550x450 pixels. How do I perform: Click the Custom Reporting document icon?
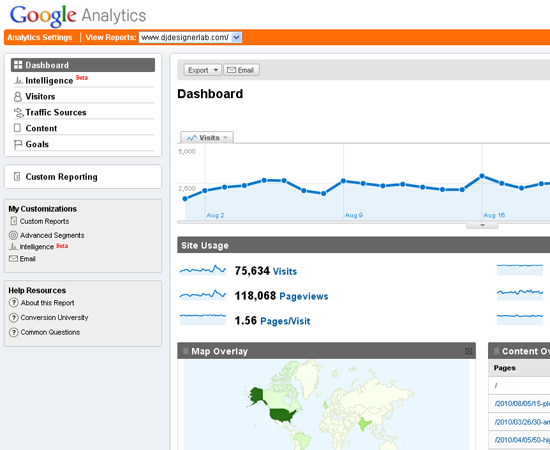[17, 176]
